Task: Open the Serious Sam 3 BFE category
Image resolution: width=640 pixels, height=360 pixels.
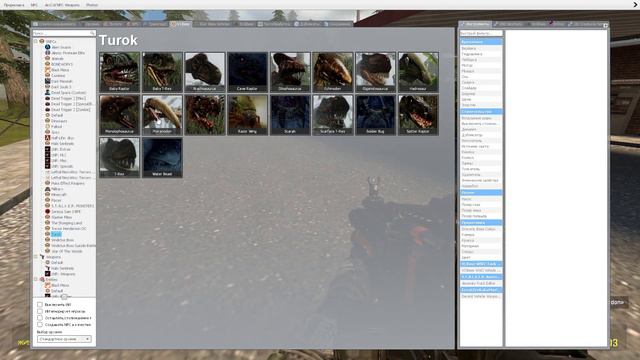Action: click(x=66, y=211)
